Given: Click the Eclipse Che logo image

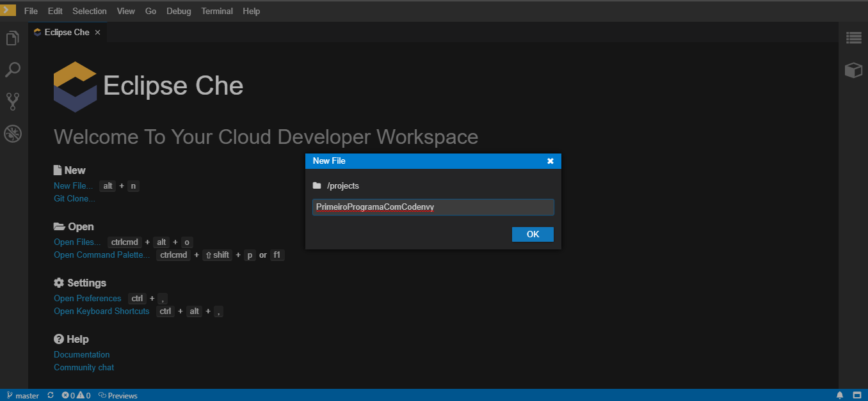Looking at the screenshot, I should pos(76,86).
